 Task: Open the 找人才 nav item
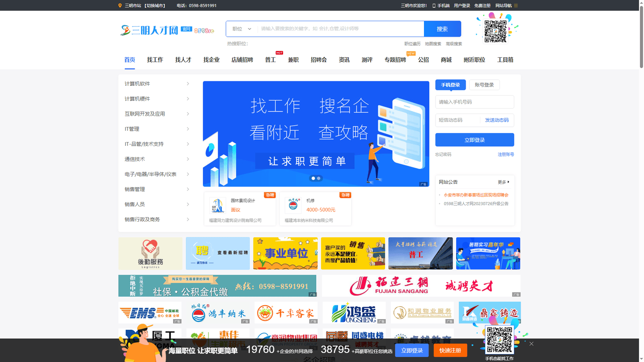(183, 60)
